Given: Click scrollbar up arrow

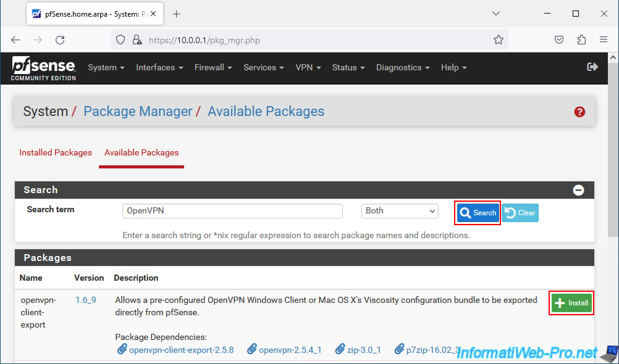Looking at the screenshot, I should (613, 57).
